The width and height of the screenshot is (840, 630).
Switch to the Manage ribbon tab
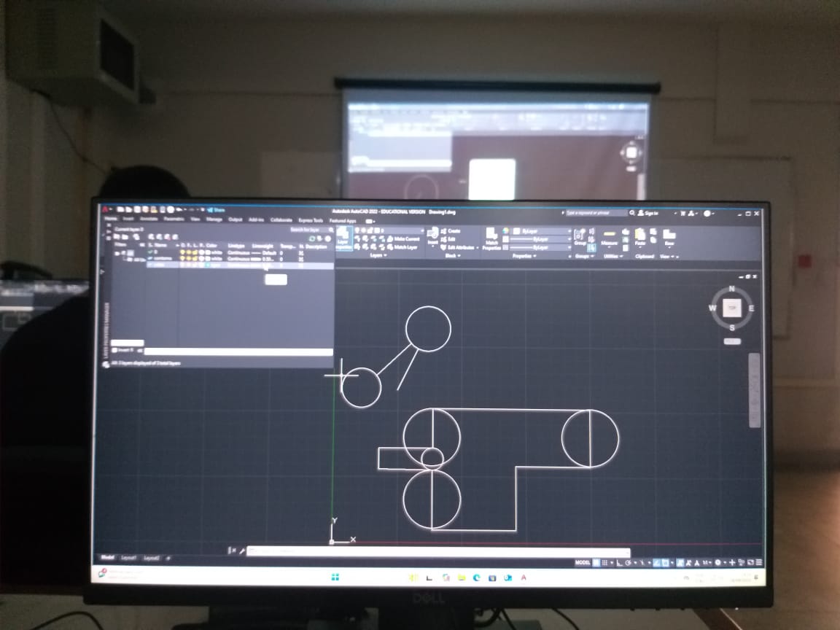point(214,219)
